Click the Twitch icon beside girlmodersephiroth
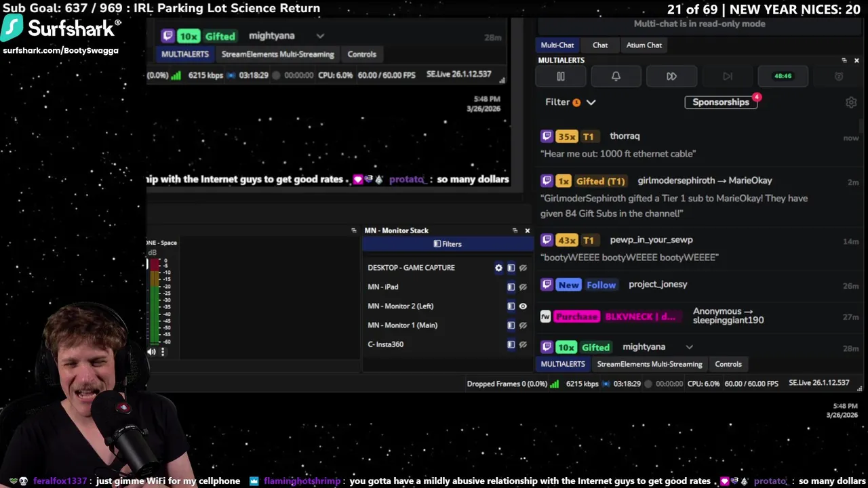Image resolution: width=868 pixels, height=488 pixels. [x=547, y=181]
